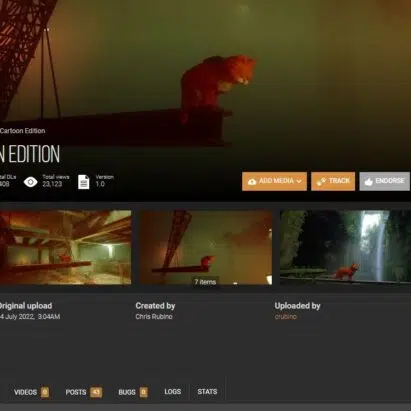The height and width of the screenshot is (411, 411).
Task: Click the Total views count 23,123
Action: point(52,184)
